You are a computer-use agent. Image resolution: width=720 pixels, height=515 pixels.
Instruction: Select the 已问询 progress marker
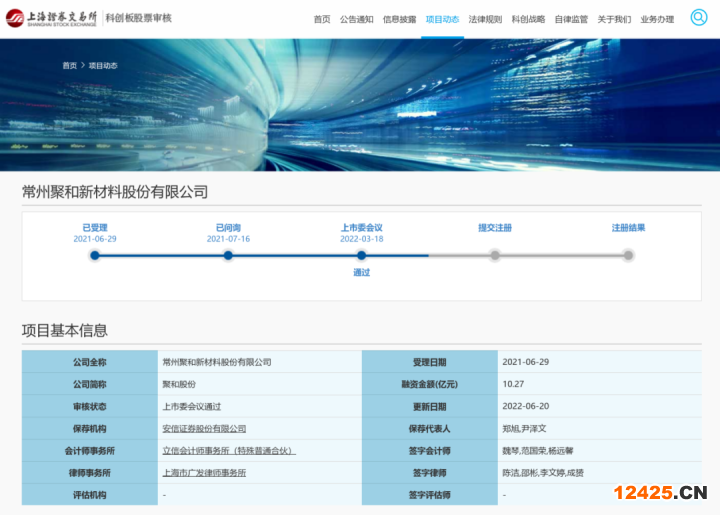point(228,255)
